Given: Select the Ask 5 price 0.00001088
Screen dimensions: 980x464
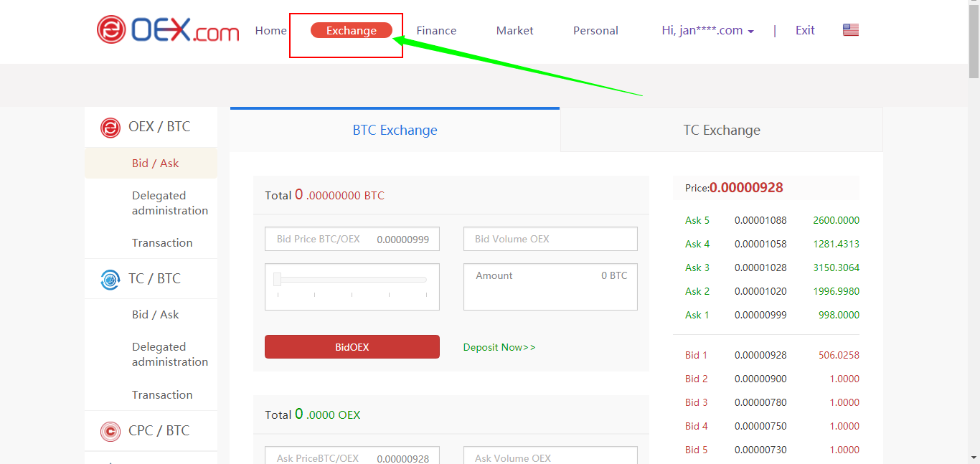Looking at the screenshot, I should tap(760, 220).
